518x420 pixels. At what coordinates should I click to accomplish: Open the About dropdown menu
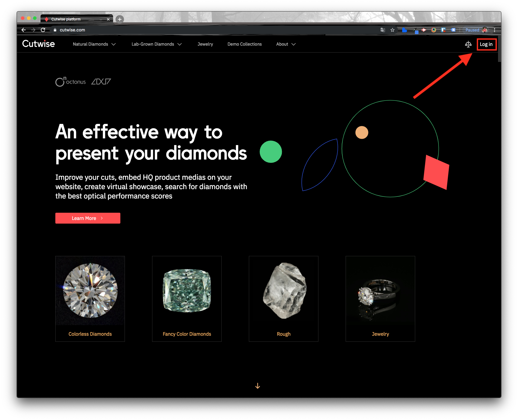[286, 44]
